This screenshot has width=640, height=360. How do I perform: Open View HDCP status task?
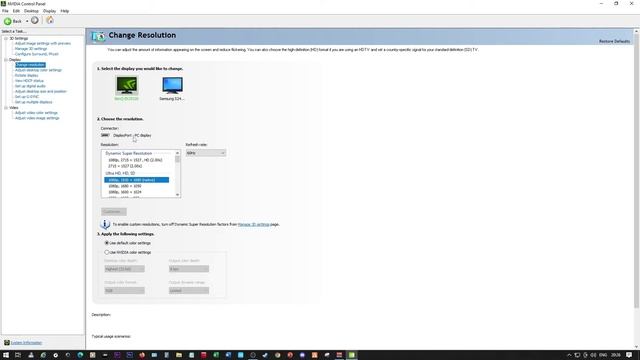[x=29, y=81]
